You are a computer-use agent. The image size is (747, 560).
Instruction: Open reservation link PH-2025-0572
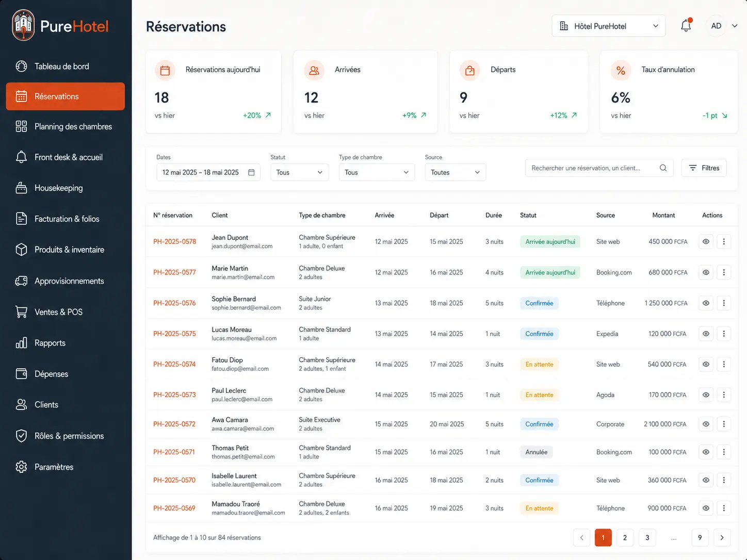click(174, 424)
